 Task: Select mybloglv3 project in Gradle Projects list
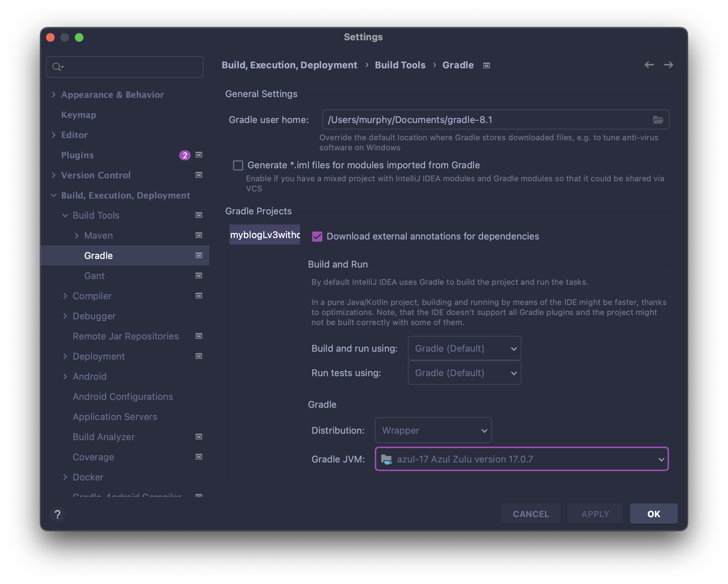pos(265,235)
